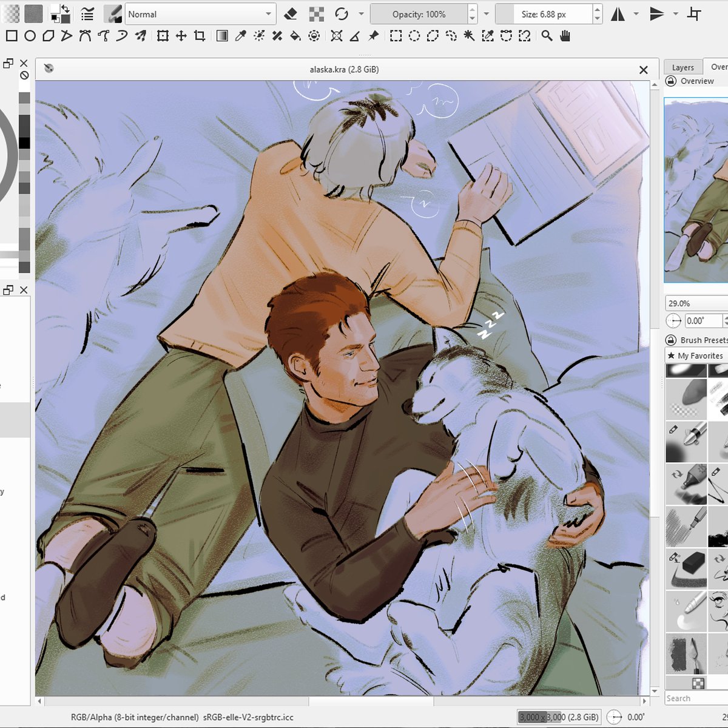Select the Enclose and fill tool

point(314,36)
